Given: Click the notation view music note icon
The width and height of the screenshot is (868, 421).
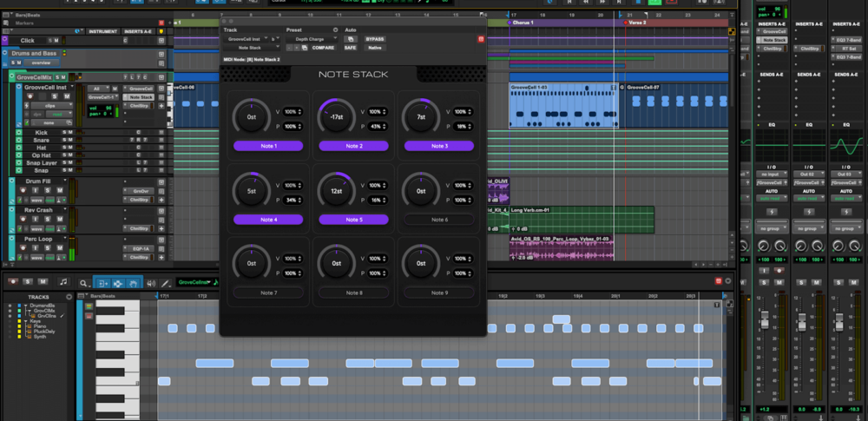Looking at the screenshot, I should [62, 282].
